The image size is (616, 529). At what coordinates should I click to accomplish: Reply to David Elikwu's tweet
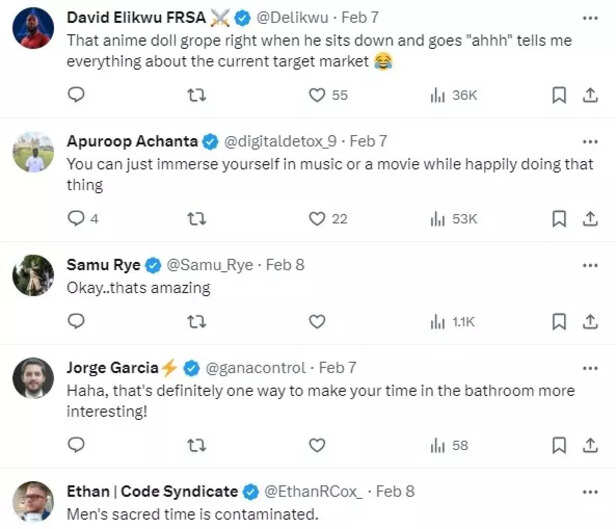tap(77, 95)
